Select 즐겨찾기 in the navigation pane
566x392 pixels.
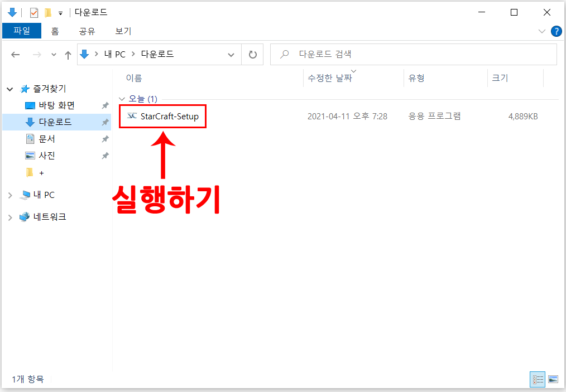(50, 88)
